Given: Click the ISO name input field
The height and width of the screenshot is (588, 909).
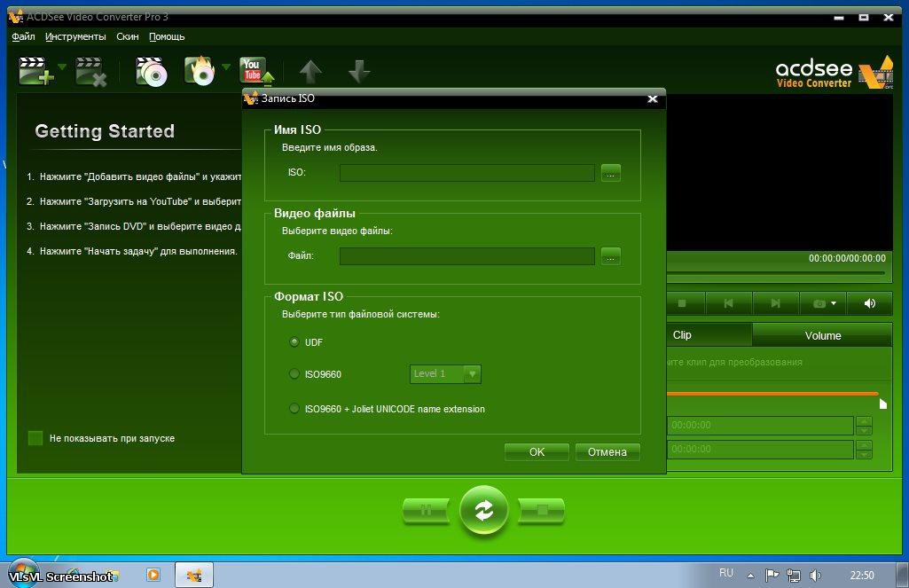Looking at the screenshot, I should 466,173.
